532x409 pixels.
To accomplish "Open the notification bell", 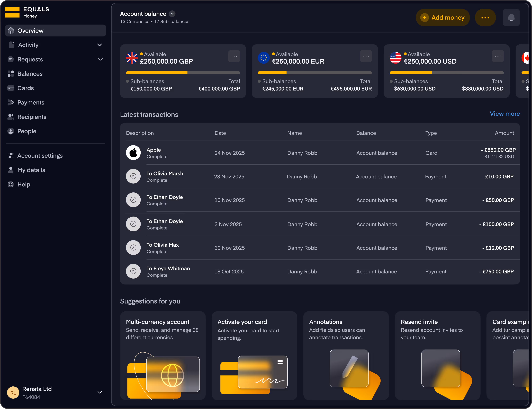I will tap(511, 17).
